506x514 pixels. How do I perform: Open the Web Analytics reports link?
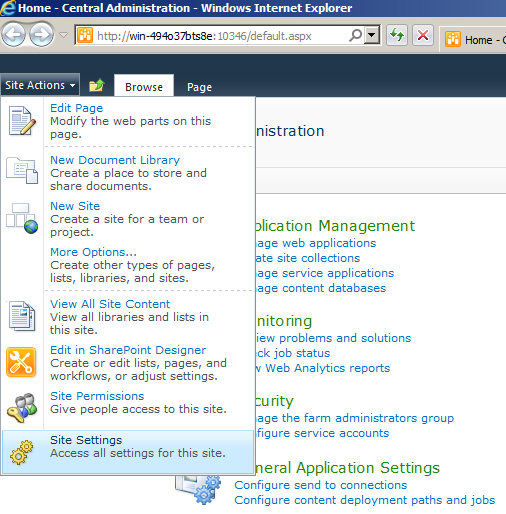pyautogui.click(x=328, y=368)
